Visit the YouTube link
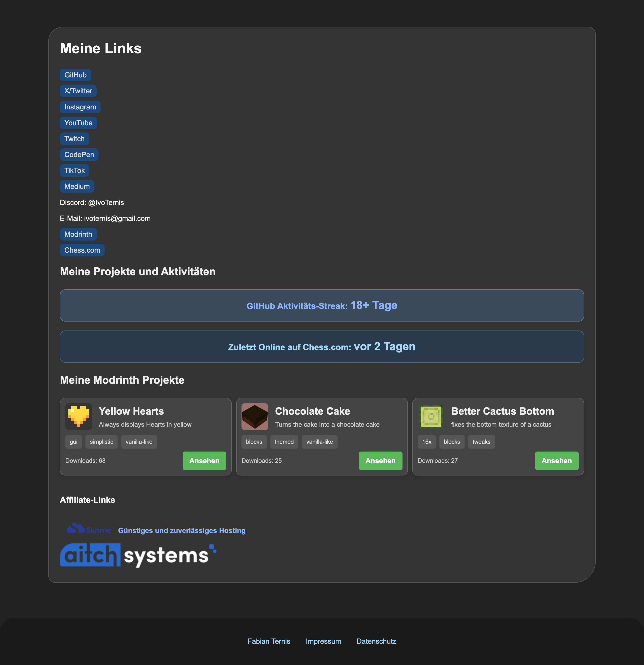This screenshot has height=665, width=644. [78, 123]
